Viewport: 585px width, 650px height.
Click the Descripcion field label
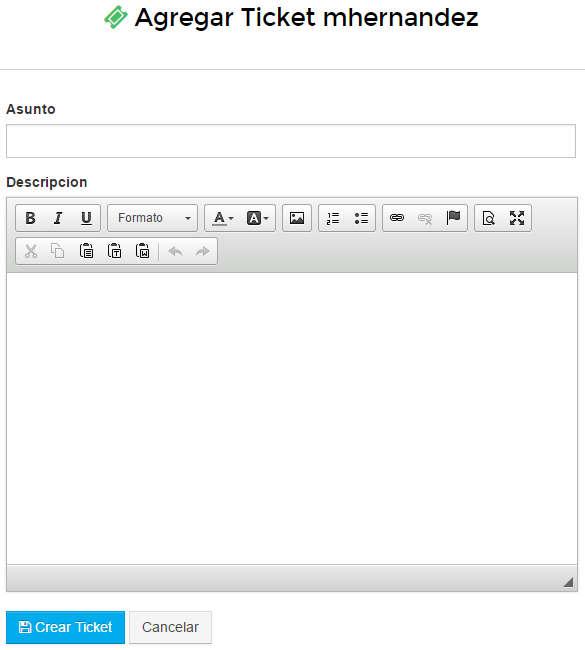46,182
